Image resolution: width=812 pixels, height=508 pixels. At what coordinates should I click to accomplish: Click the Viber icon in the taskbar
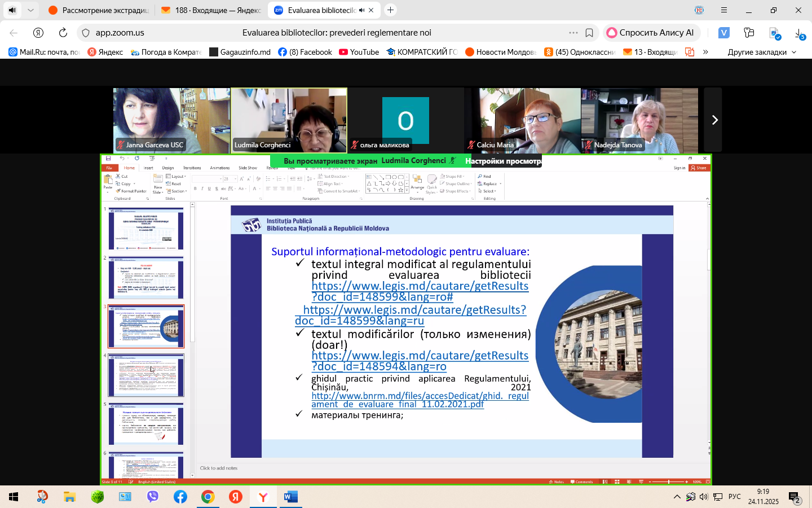pos(153,497)
